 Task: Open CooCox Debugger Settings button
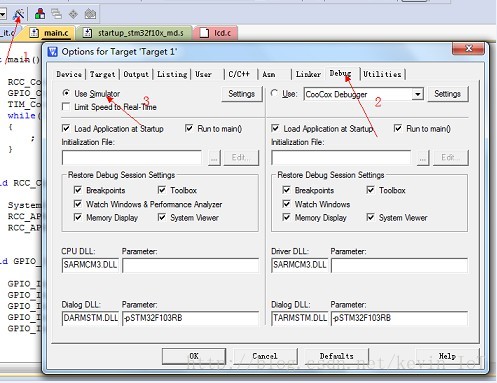(x=448, y=94)
